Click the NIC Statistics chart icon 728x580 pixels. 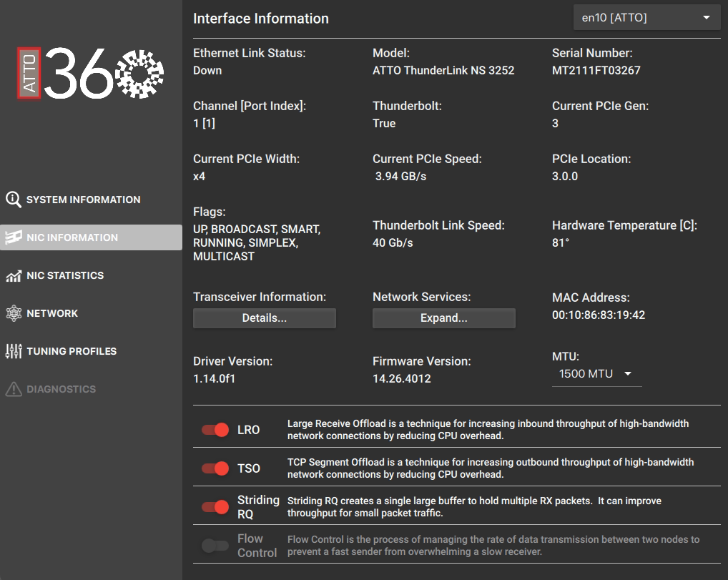(x=13, y=276)
